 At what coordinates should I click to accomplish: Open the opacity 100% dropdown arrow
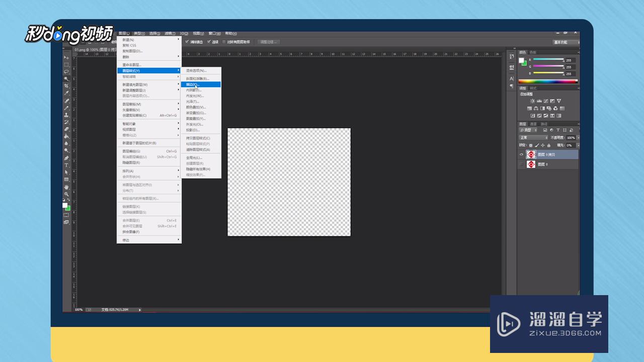point(578,138)
